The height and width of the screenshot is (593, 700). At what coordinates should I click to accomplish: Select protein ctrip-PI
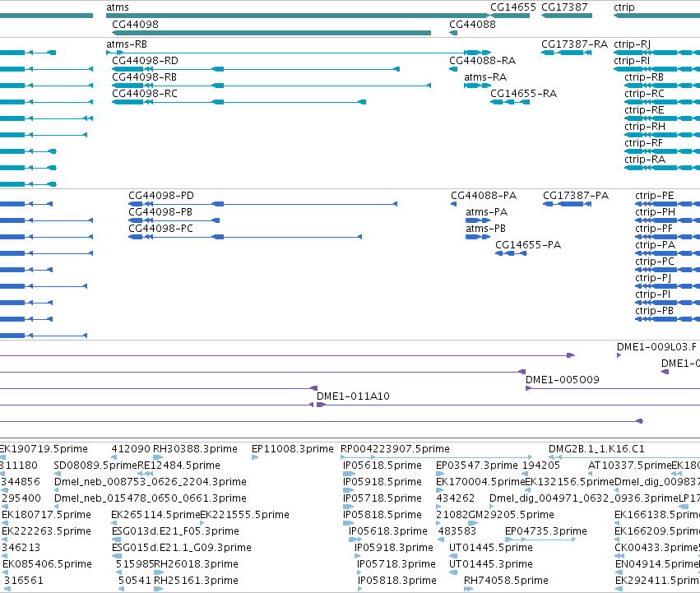coord(667,303)
